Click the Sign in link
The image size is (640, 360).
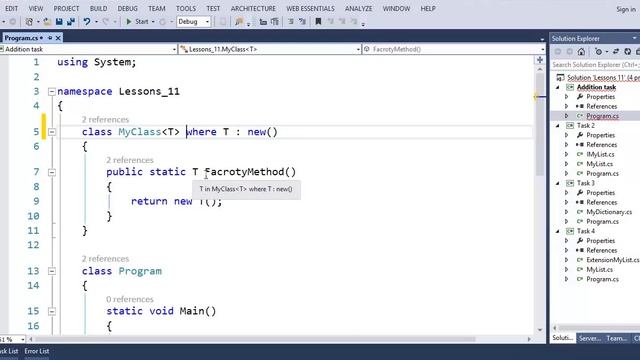point(626,9)
